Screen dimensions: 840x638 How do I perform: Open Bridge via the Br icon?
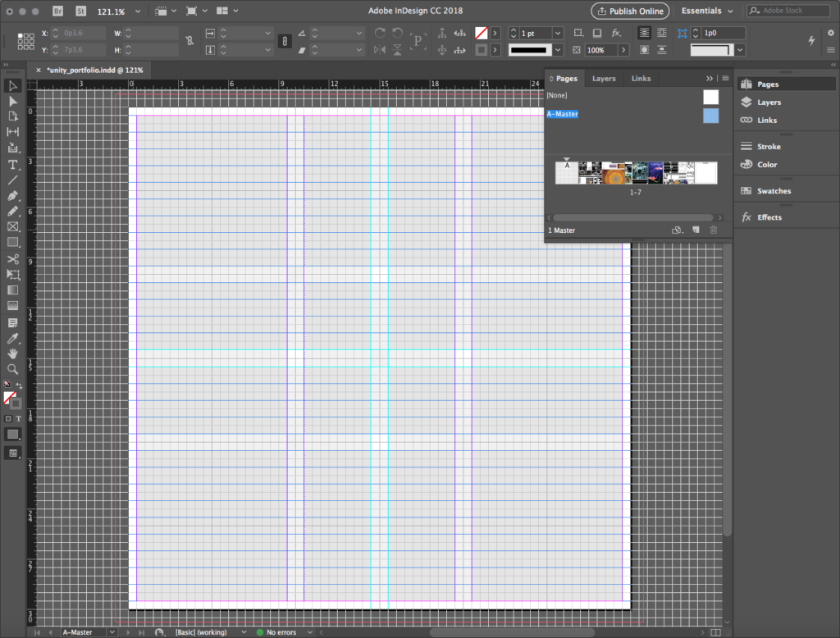click(59, 11)
